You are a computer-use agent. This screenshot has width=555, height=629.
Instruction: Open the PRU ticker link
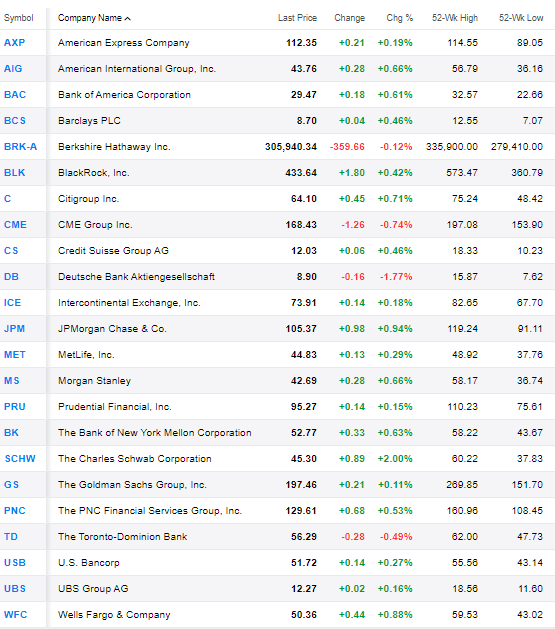15,407
